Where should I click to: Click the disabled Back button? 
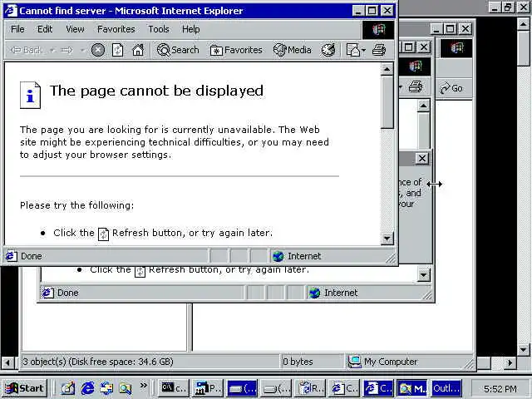tap(26, 50)
